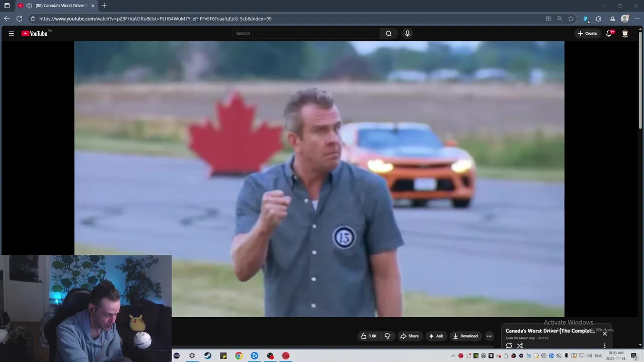This screenshot has height=362, width=644.
Task: Close the Canada's Worst Driver tab
Action: [x=93, y=6]
